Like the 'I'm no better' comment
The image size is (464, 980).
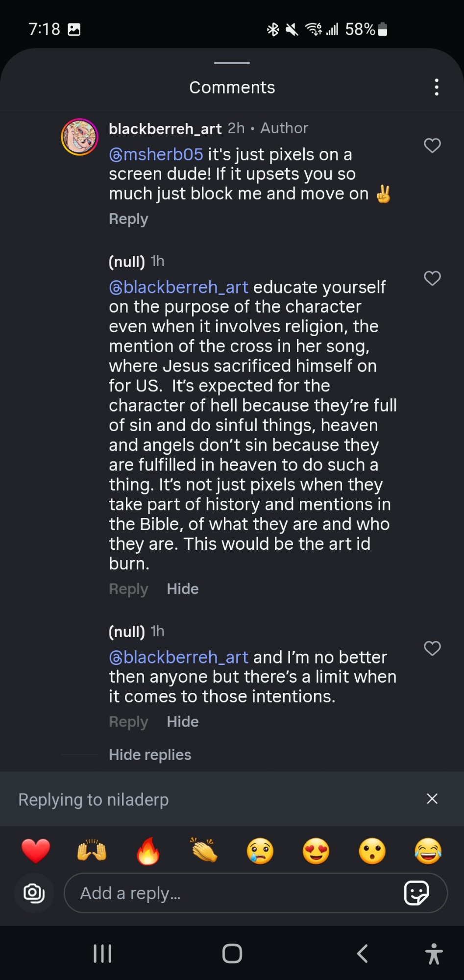click(x=432, y=648)
